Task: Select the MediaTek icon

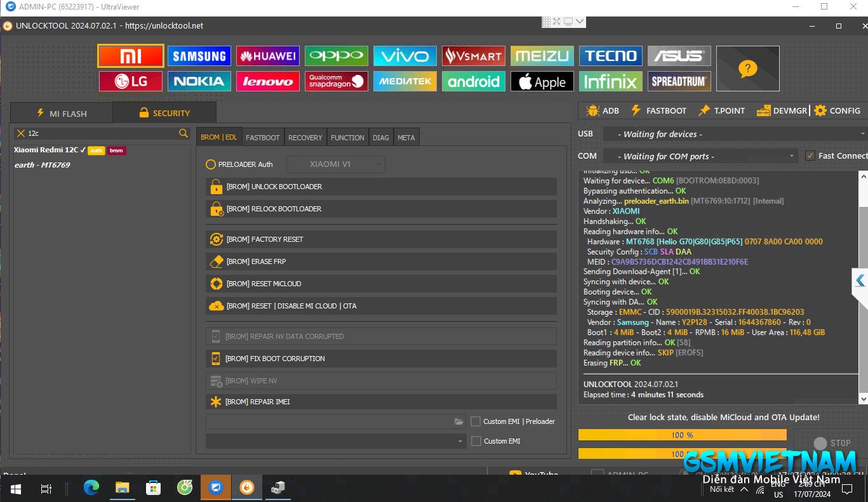Action: (405, 81)
